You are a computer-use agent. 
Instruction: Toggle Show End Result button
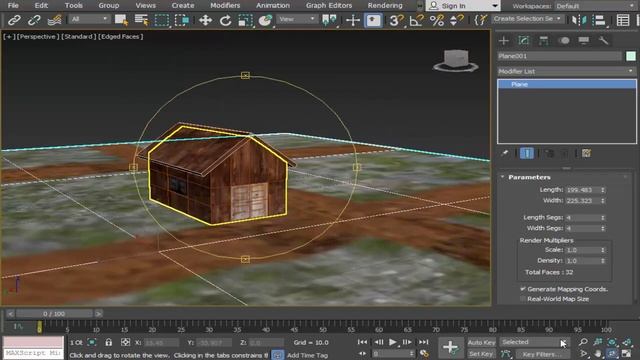[527, 153]
